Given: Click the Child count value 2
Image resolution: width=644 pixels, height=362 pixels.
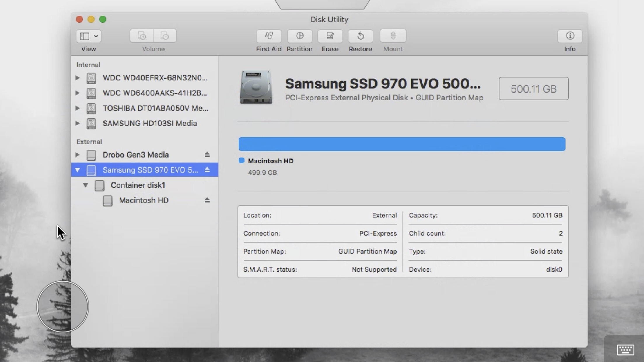Looking at the screenshot, I should coord(561,233).
